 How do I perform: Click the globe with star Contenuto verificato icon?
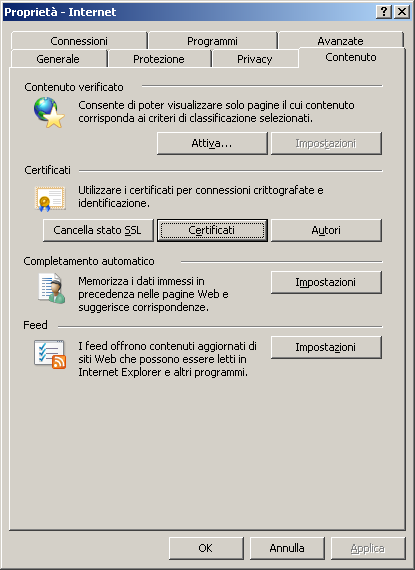tap(49, 112)
